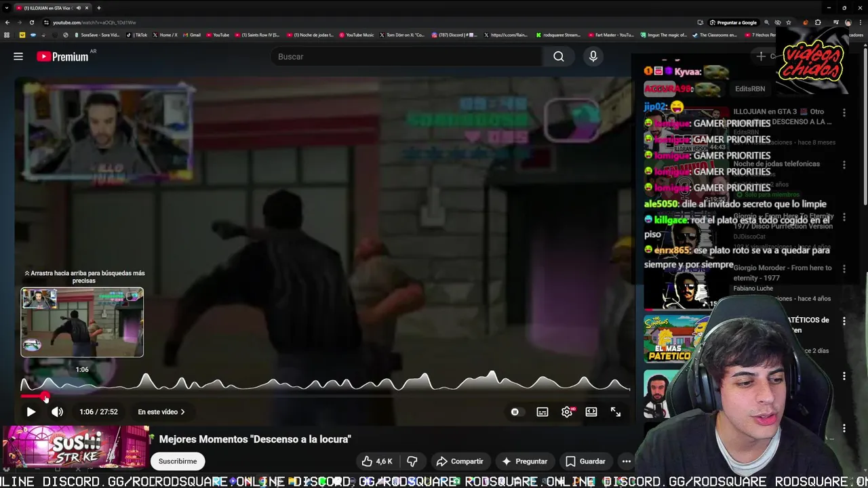Open the media controls toolbar icon

pyautogui.click(x=835, y=22)
